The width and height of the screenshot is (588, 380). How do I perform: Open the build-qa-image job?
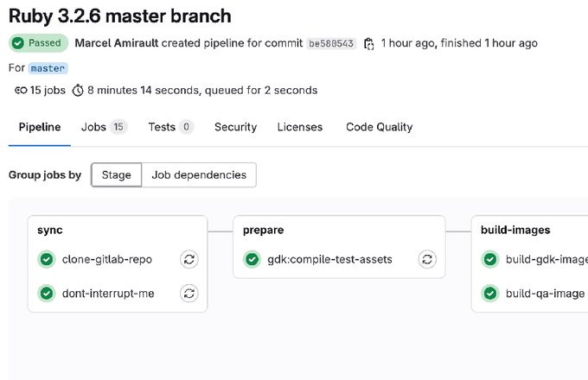[545, 293]
